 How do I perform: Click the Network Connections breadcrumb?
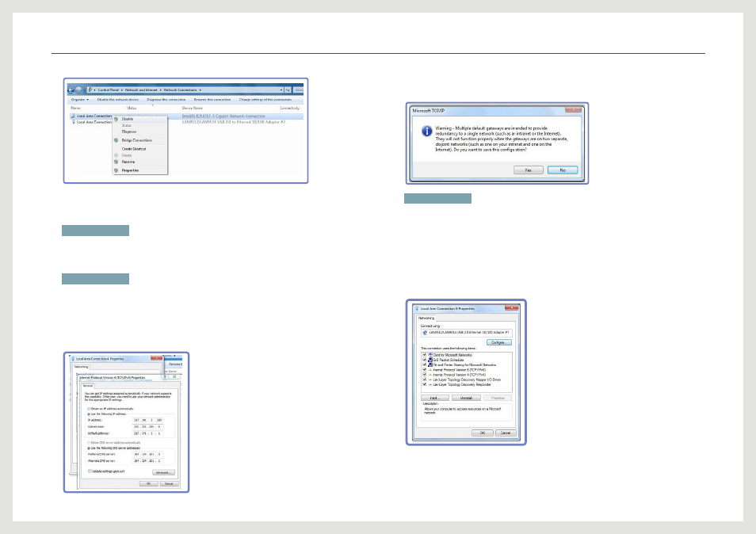[180, 90]
